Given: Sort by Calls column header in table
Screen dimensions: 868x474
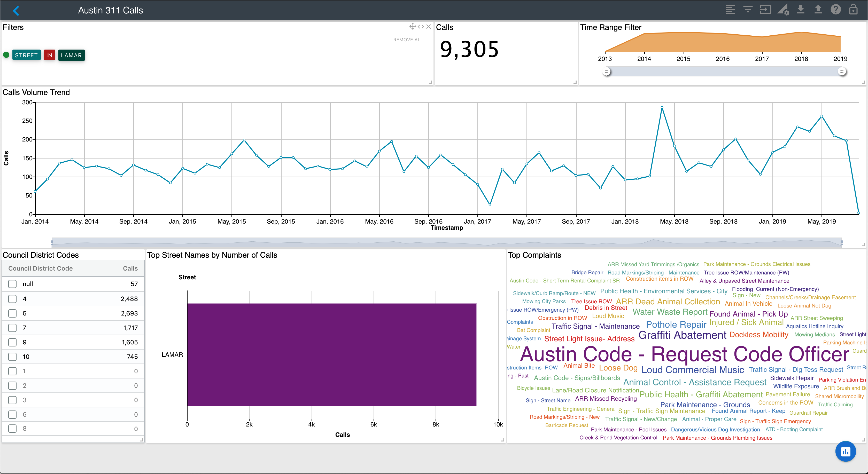Looking at the screenshot, I should (130, 268).
